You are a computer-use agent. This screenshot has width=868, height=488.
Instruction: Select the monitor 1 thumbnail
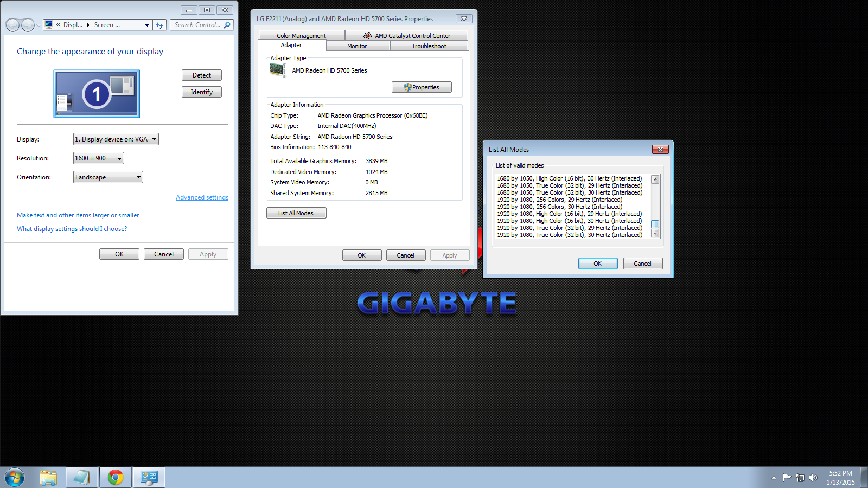point(97,94)
